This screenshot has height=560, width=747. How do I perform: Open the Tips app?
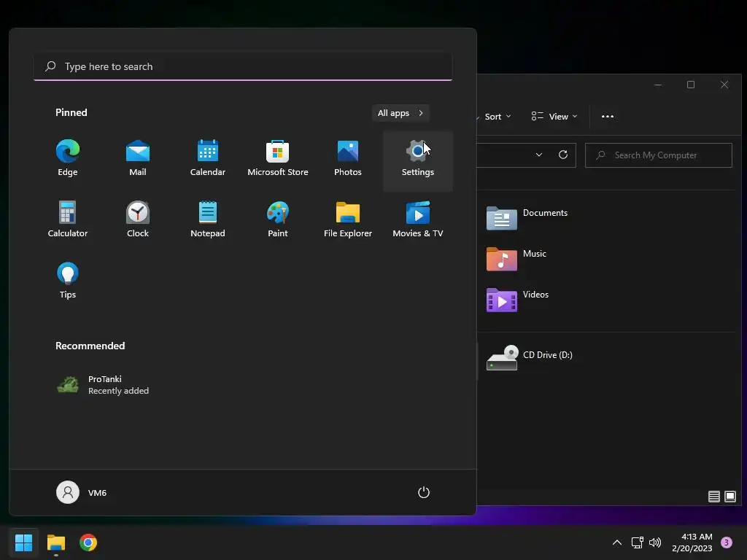68,281
